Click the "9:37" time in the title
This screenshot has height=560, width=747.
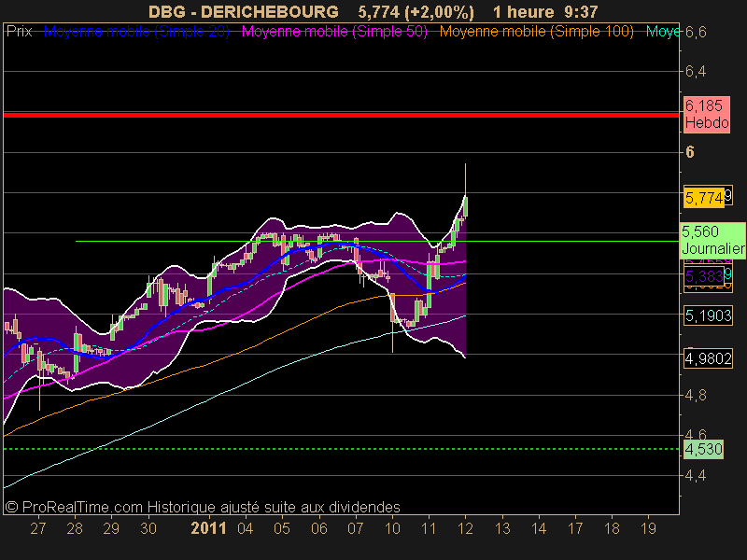point(581,11)
